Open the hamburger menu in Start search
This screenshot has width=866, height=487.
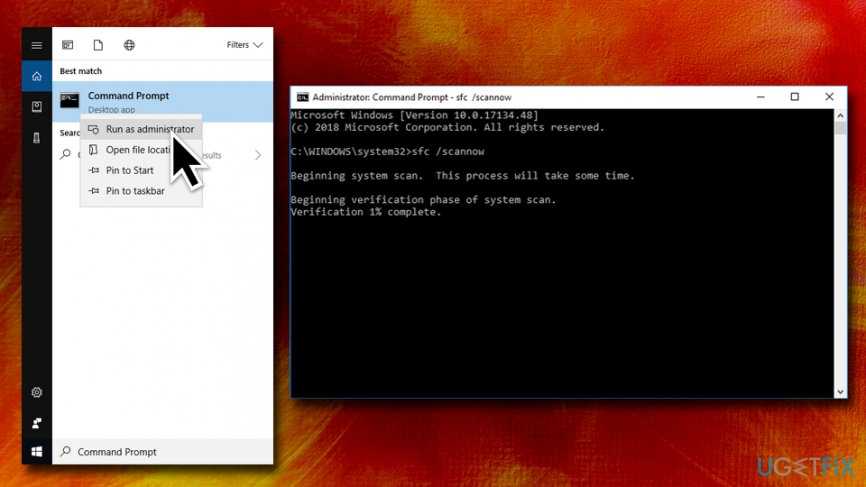pyautogui.click(x=36, y=45)
